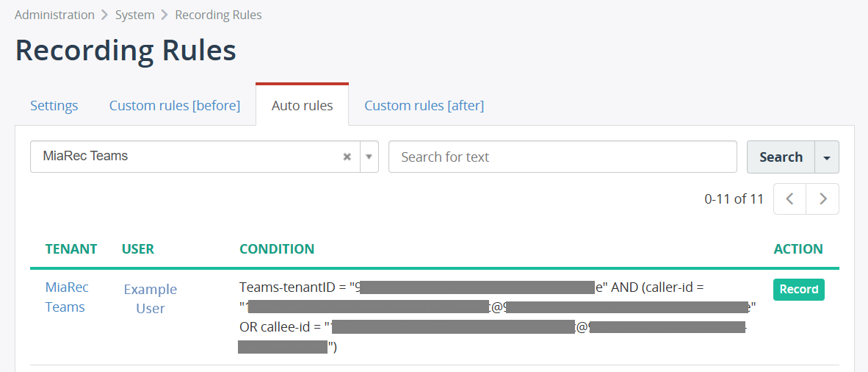Screen dimensions: 868x372
Task: Sort by the TENANT column header
Action: [71, 249]
